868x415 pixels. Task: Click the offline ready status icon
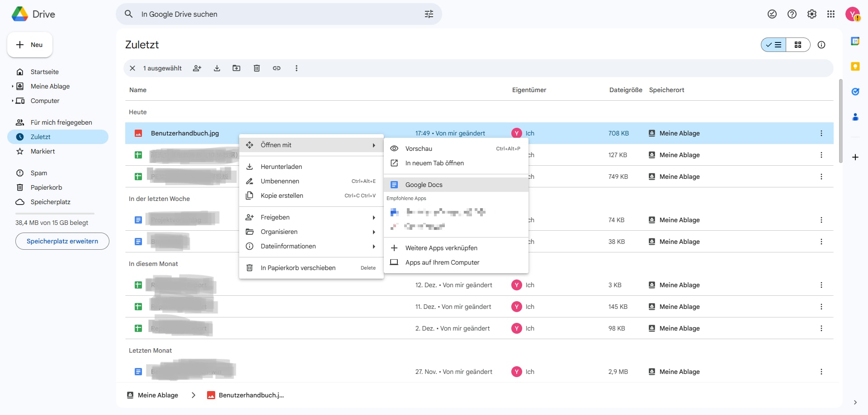pos(772,14)
